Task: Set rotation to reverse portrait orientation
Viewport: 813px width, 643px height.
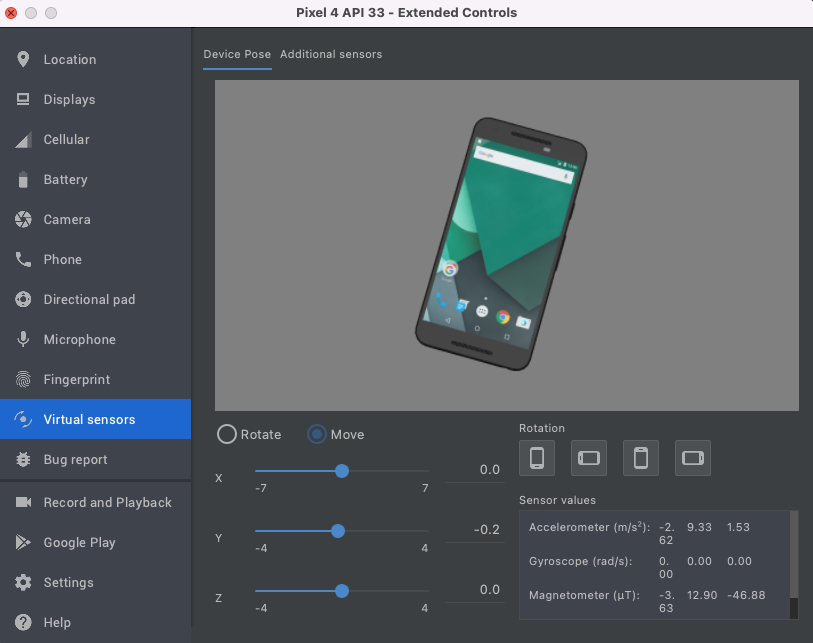Action: (641, 458)
